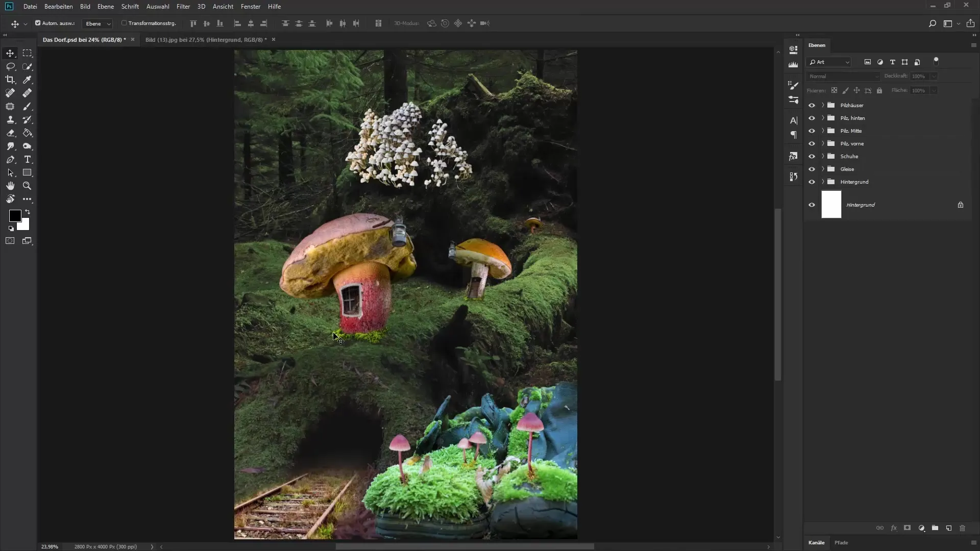Screen dimensions: 980x551
Task: Hide the Pilz, hinten group
Action: click(812, 118)
